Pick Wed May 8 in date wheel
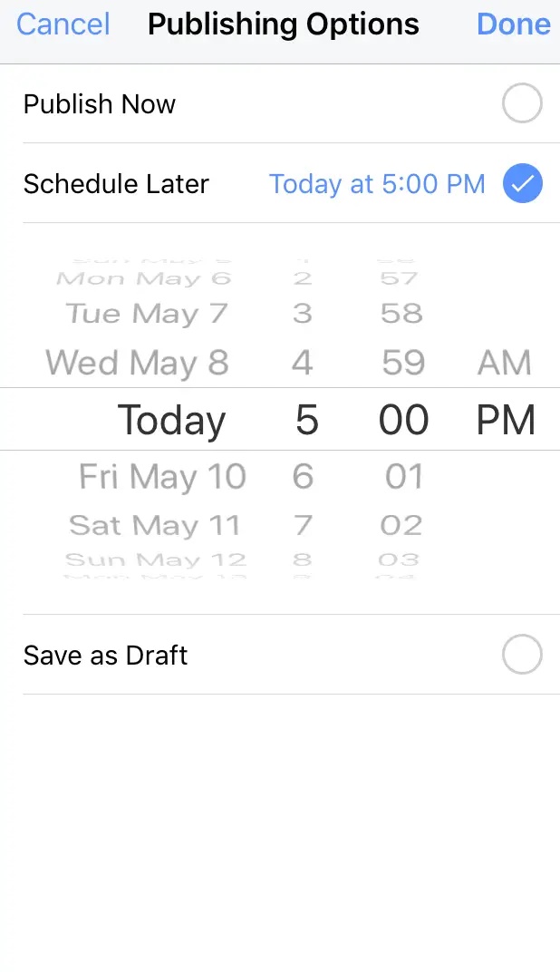Image resolution: width=560 pixels, height=972 pixels. (x=137, y=363)
